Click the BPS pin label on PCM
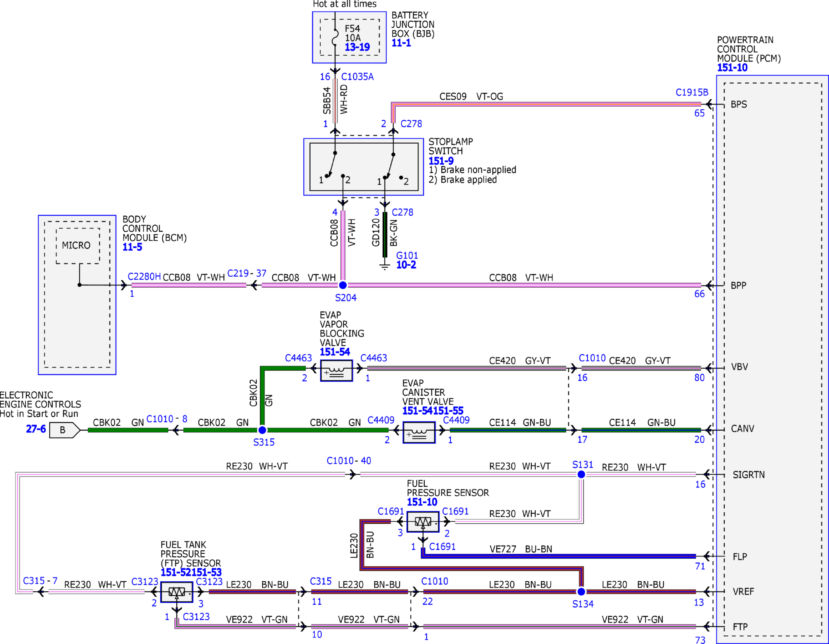The height and width of the screenshot is (644, 829). pos(739,104)
